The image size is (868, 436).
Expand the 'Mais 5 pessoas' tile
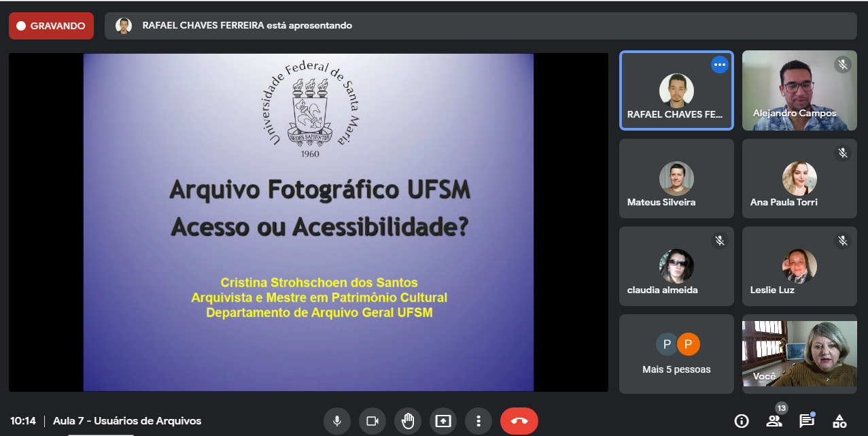(676, 354)
